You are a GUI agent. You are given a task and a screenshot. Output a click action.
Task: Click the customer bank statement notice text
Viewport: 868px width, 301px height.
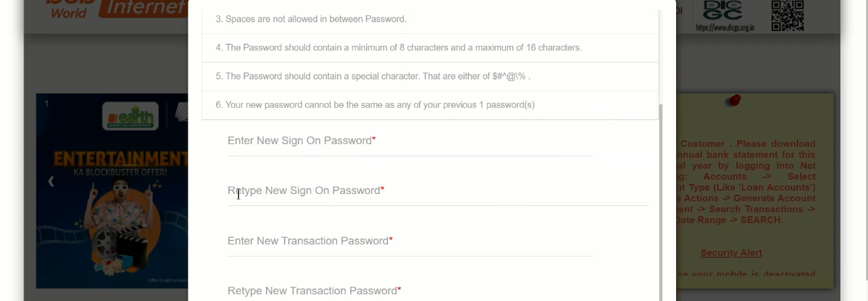(x=747, y=182)
